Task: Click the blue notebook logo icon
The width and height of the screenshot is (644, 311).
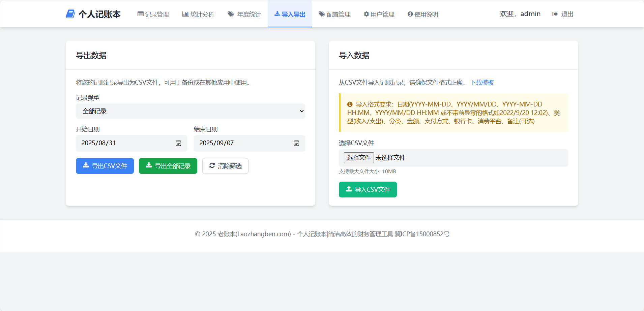Action: [x=70, y=14]
